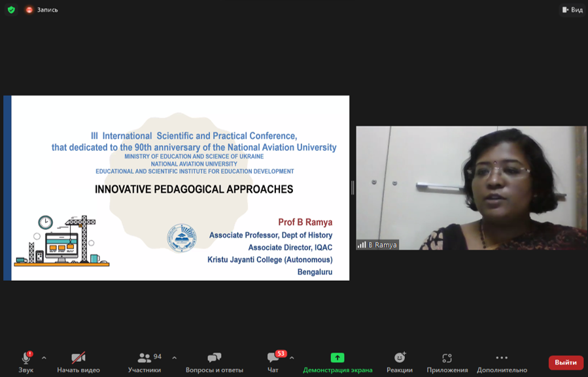588x377 pixels.
Task: Expand audio options arrow next to Звук
Action: coord(44,358)
